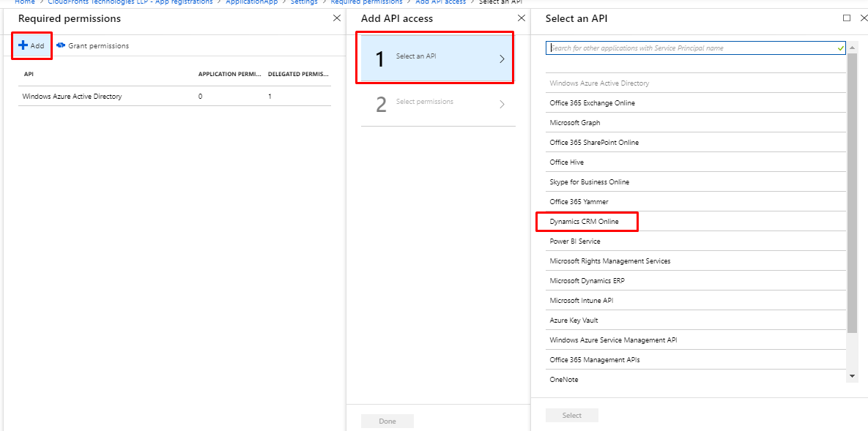This screenshot has height=431, width=868.
Task: Select Windows Azure Active Directory table row
Action: coord(174,97)
